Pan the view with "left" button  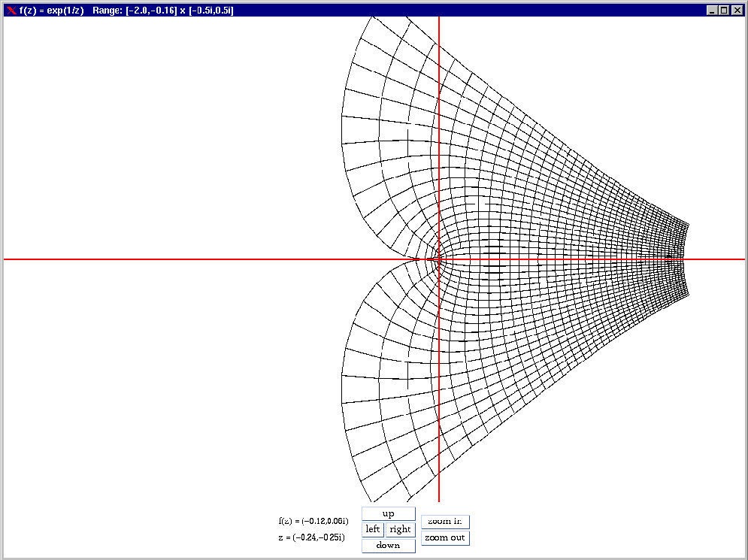373,529
